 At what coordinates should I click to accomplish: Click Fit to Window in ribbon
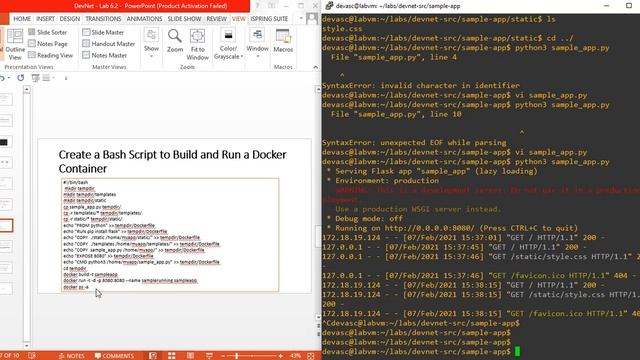[198, 44]
